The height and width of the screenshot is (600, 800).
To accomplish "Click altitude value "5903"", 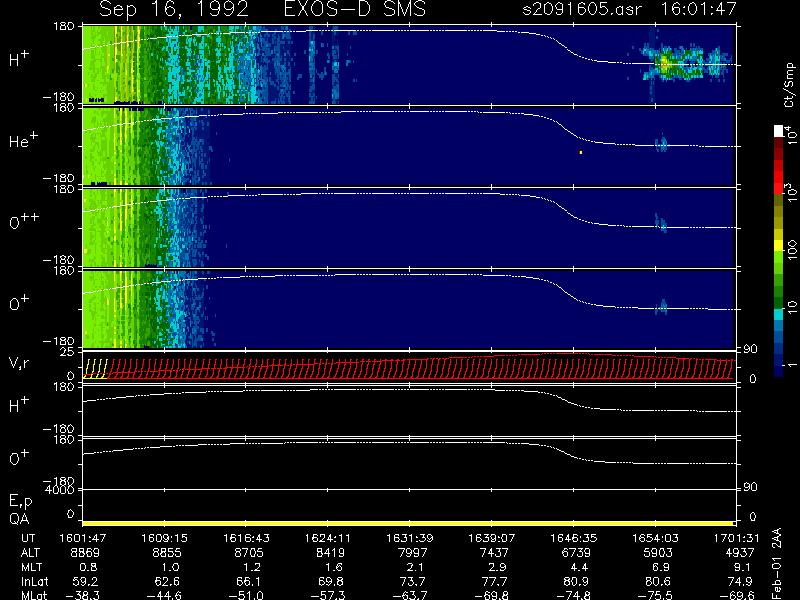I will [x=658, y=553].
